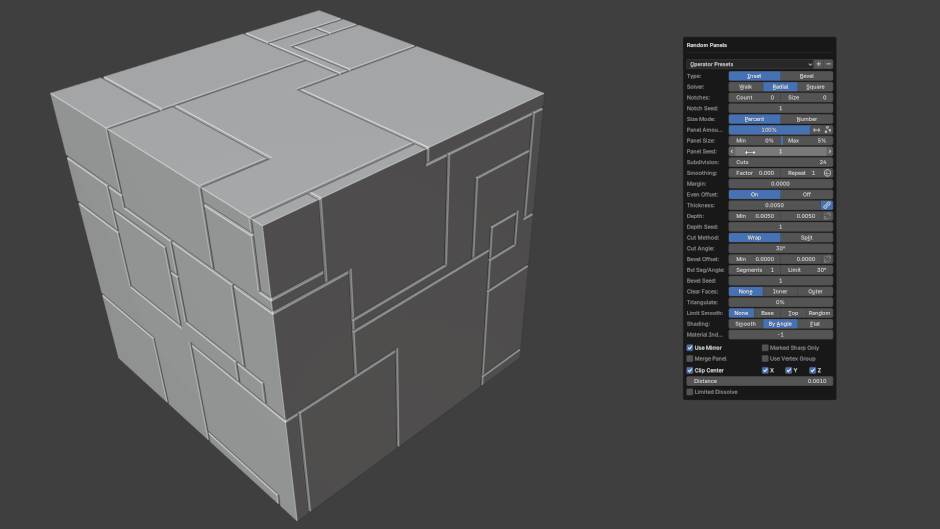Click the Panel Amount horizontal arrows icon
The height and width of the screenshot is (529, 940).
[816, 130]
